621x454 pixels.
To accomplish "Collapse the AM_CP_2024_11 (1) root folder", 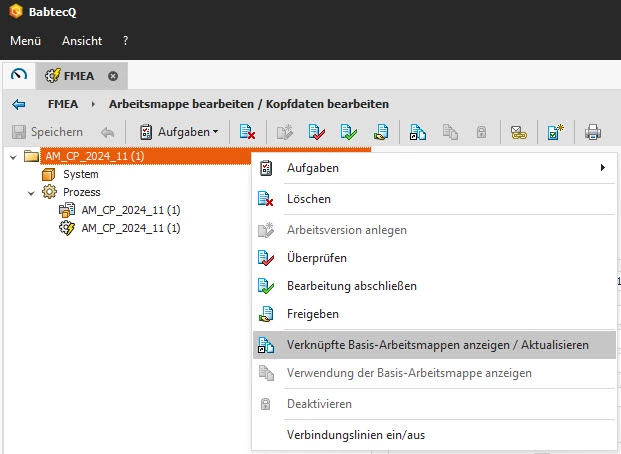I will pos(13,157).
